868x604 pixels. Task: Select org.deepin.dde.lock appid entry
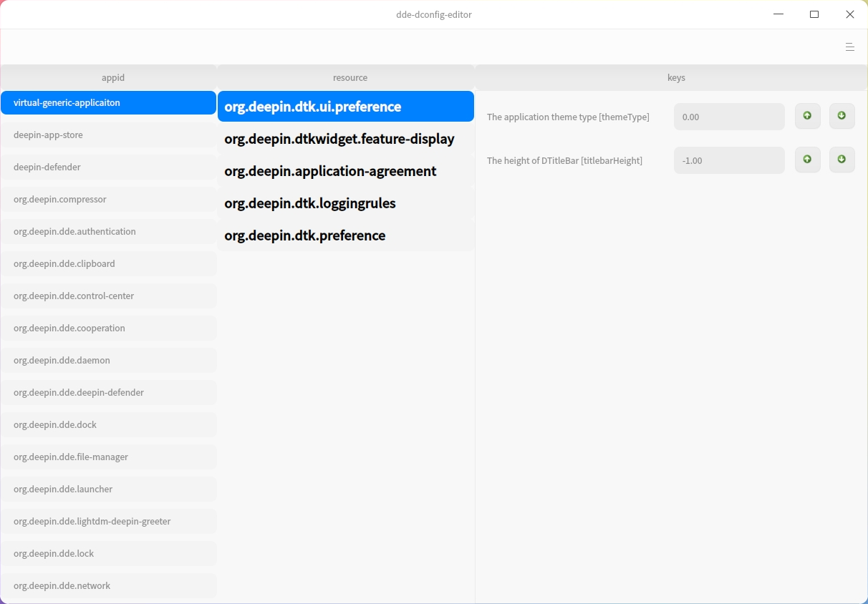[x=108, y=553]
